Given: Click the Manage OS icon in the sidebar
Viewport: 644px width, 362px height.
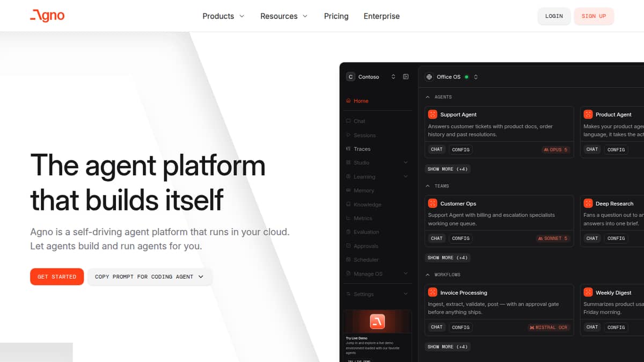Looking at the screenshot, I should (348, 274).
